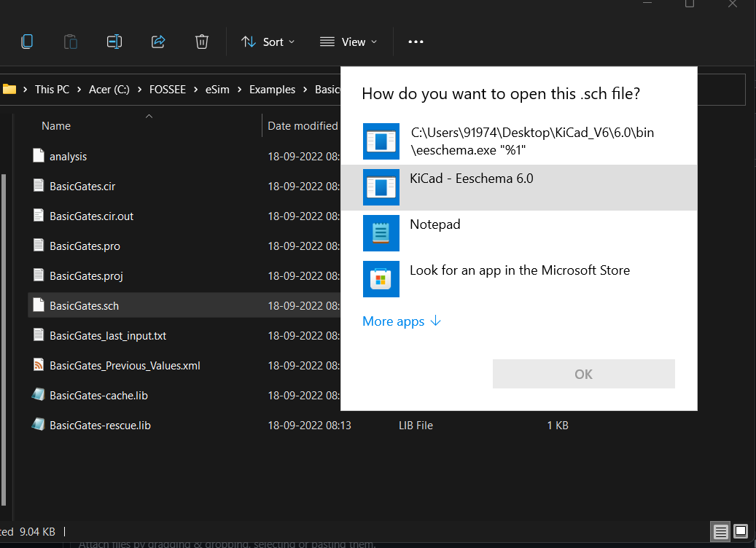Click This PC in the breadcrumb path
The height and width of the screenshot is (548, 756).
pyautogui.click(x=52, y=89)
